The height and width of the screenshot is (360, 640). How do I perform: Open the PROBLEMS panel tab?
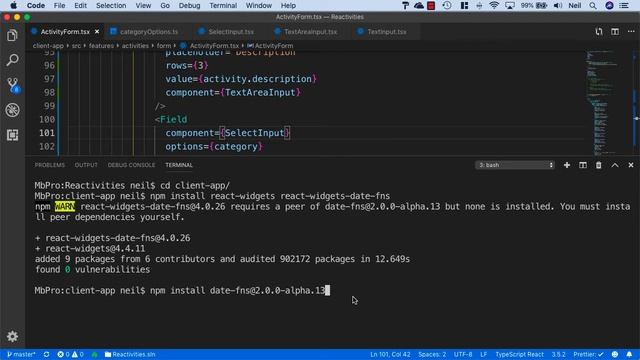coord(49,165)
